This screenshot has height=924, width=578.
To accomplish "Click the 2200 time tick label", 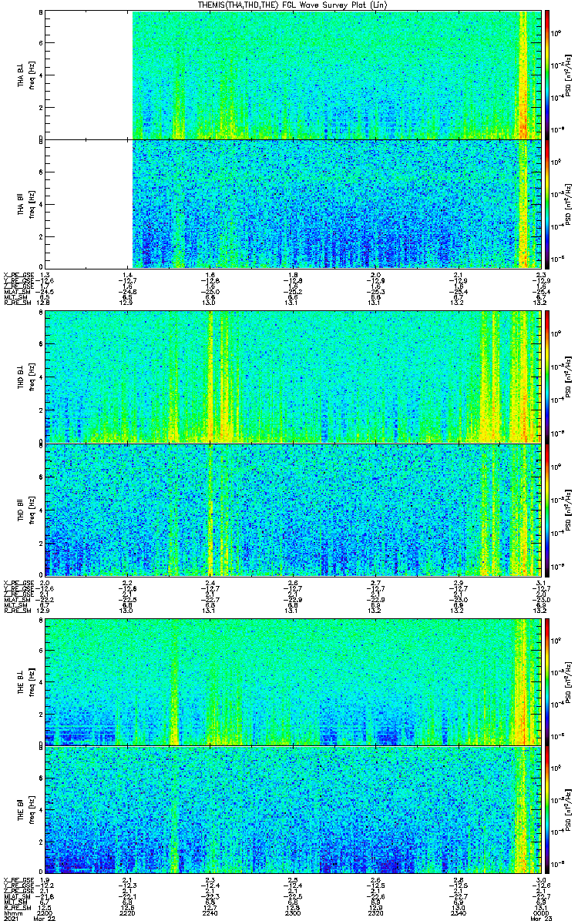I will point(45,913).
